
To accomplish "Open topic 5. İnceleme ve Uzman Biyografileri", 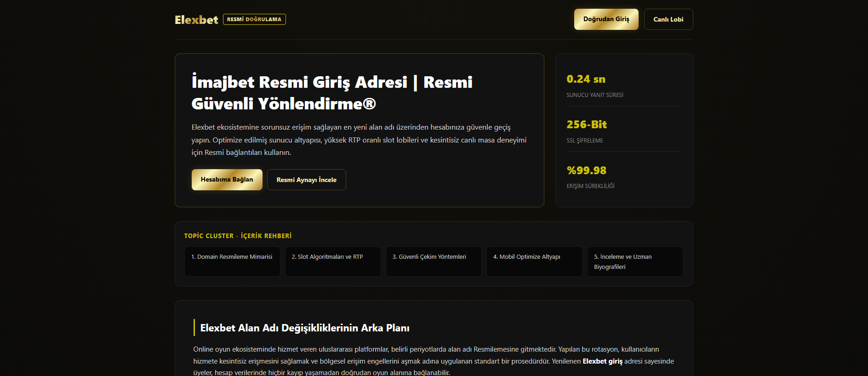I will (x=635, y=262).
